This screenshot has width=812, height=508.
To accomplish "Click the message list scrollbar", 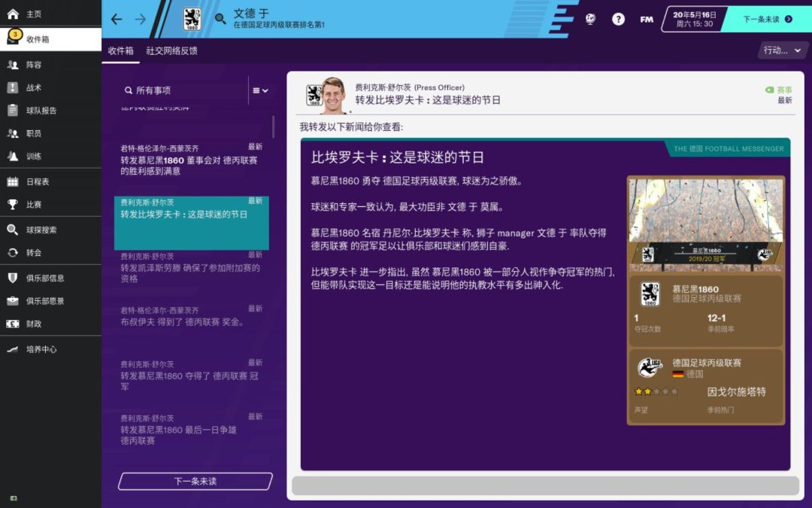I will [x=273, y=126].
